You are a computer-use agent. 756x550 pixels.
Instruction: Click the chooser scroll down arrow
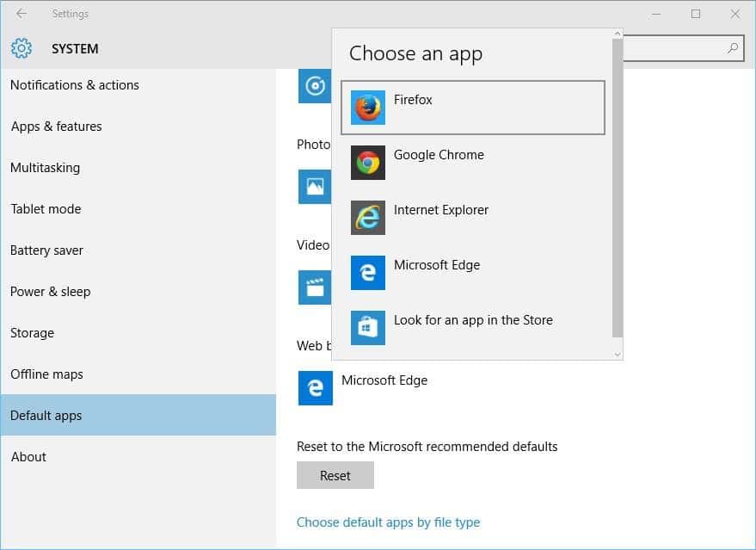tap(618, 354)
